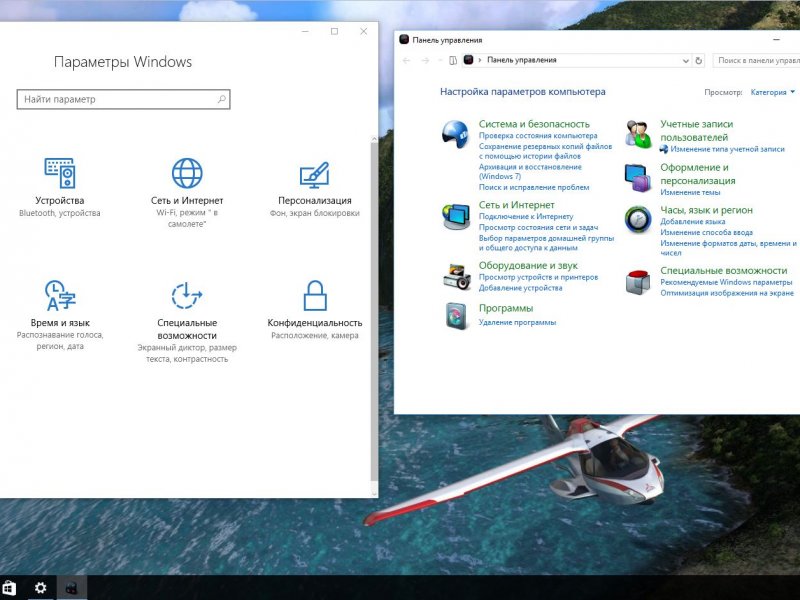This screenshot has height=600, width=800.
Task: Click the scroll up arrow in Параметры Windows
Action: point(374,139)
